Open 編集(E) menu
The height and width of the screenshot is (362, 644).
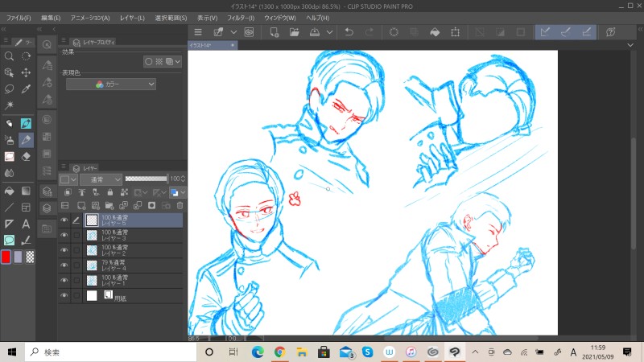tap(51, 18)
